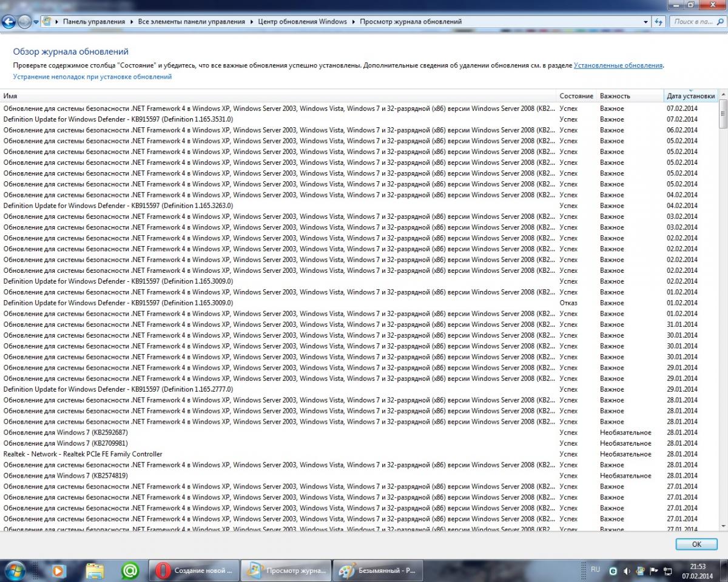Sort by the 'Важность' column header
The width and height of the screenshot is (728, 582).
630,96
